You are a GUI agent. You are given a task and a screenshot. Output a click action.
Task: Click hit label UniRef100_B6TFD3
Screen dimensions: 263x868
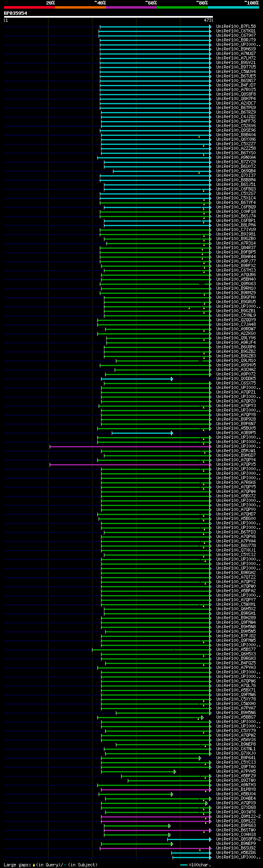tap(236, 532)
